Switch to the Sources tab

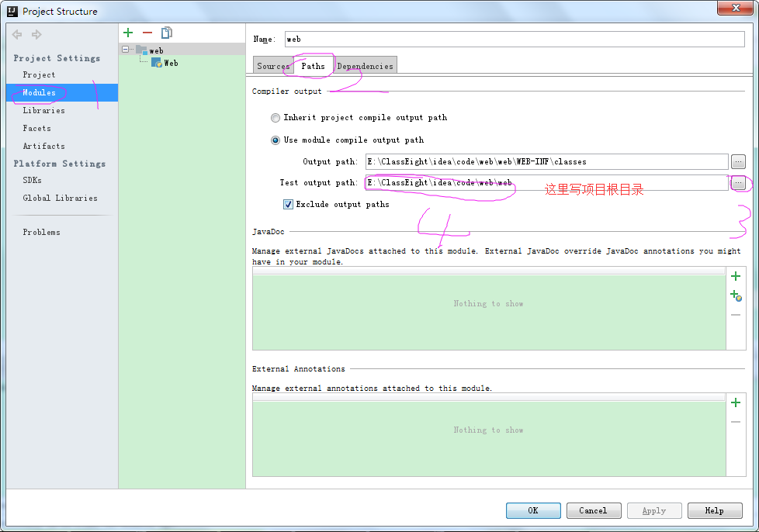273,66
